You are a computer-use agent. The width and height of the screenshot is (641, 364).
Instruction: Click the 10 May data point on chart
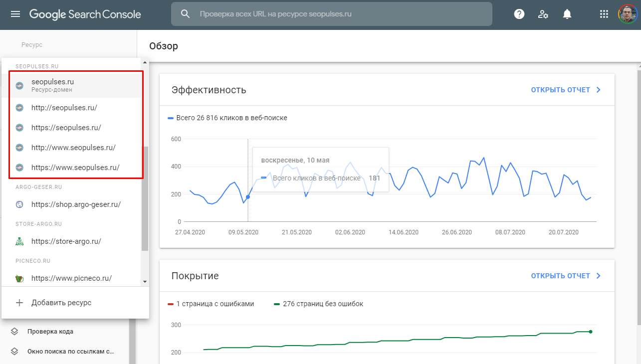coord(248,197)
